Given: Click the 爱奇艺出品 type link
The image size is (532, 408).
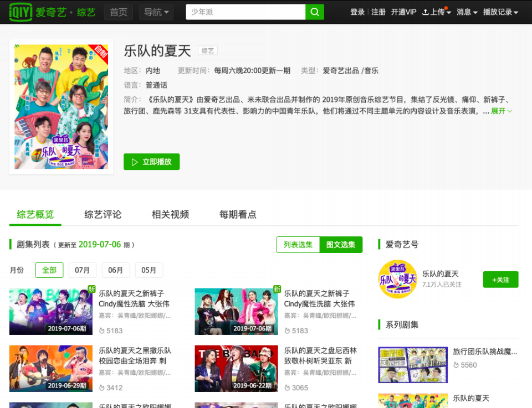Looking at the screenshot, I should pos(341,70).
